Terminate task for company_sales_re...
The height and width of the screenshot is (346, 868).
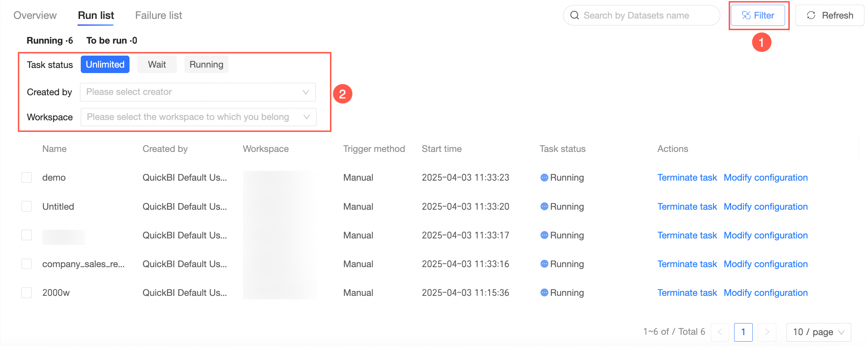click(687, 264)
